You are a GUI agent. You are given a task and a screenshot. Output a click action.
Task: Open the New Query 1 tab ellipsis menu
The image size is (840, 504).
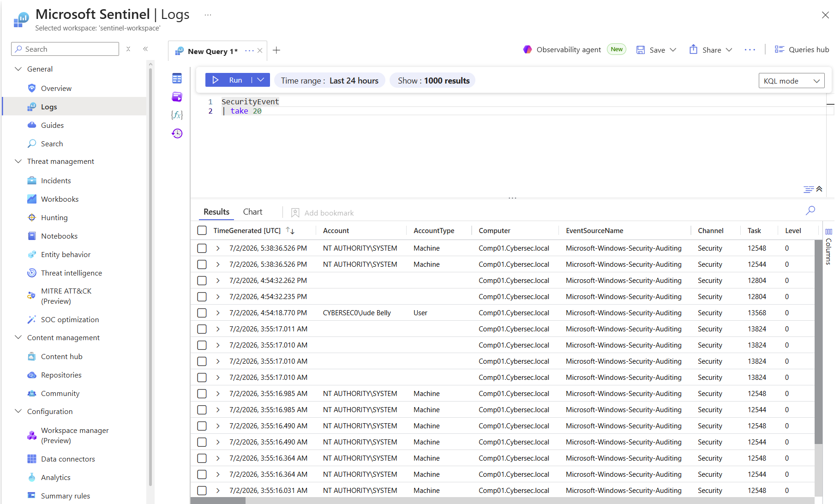click(249, 51)
